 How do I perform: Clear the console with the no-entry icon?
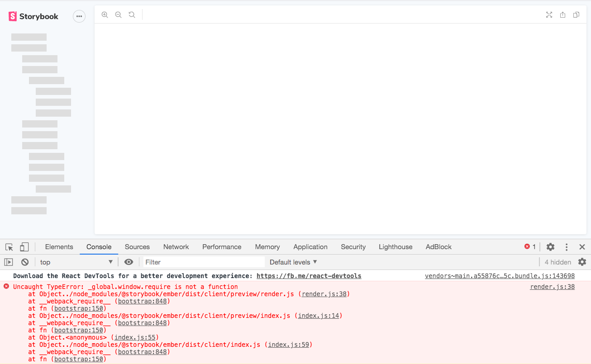(24, 262)
